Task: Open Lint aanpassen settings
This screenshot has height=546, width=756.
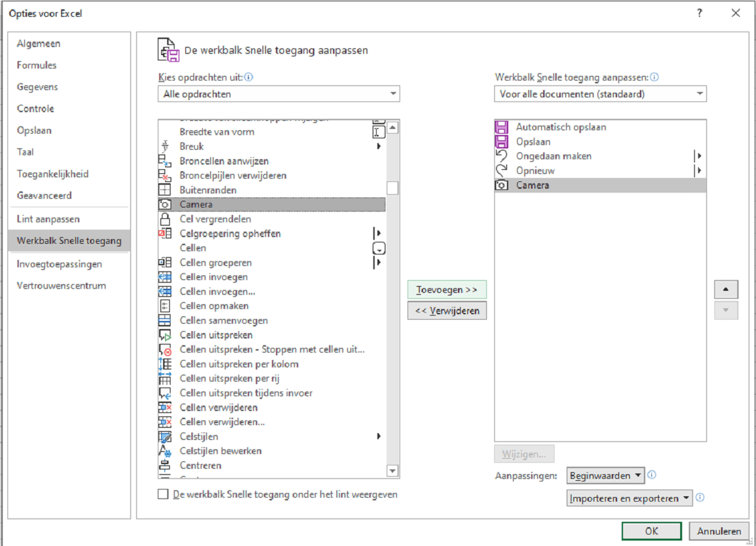Action: [x=69, y=219]
